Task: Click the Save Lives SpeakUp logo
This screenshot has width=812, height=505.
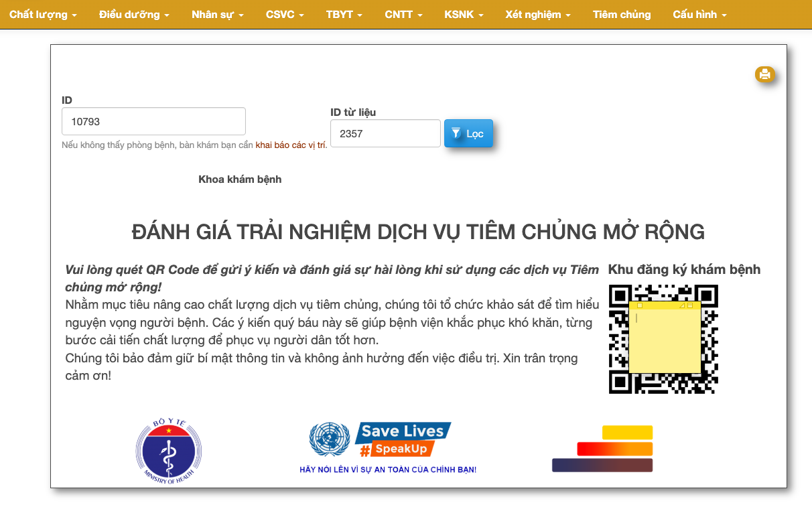Action: pyautogui.click(x=404, y=439)
